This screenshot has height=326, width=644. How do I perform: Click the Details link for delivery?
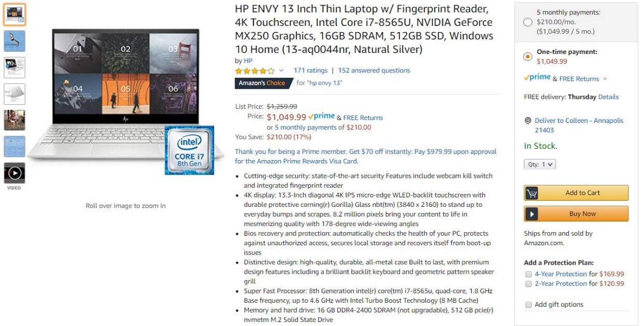608,97
